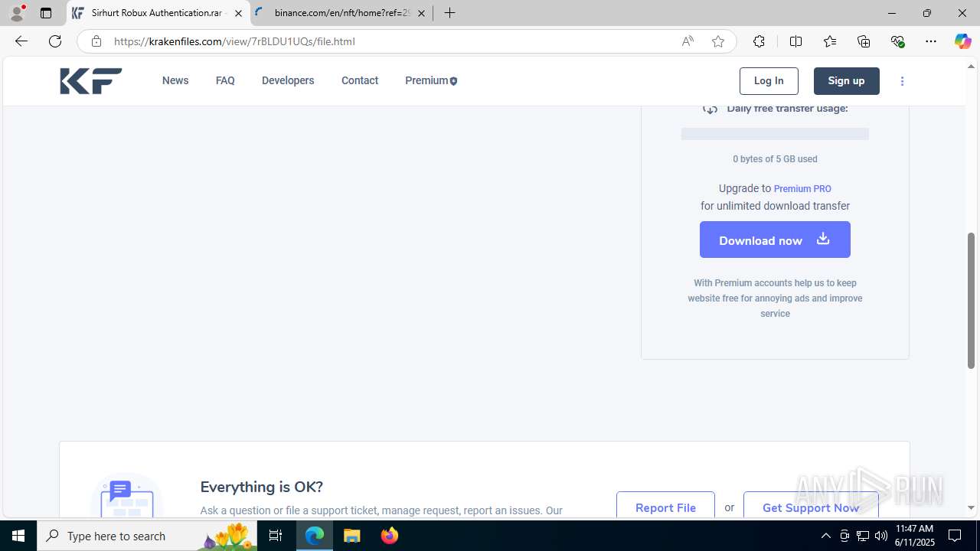Open the Favorites list icon
This screenshot has width=980, height=551.
[x=830, y=41]
